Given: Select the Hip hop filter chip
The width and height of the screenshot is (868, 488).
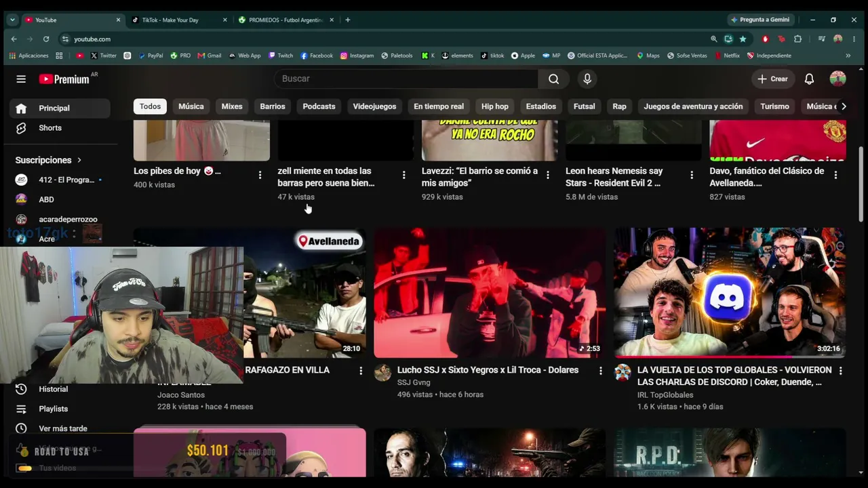Looking at the screenshot, I should pos(495,106).
